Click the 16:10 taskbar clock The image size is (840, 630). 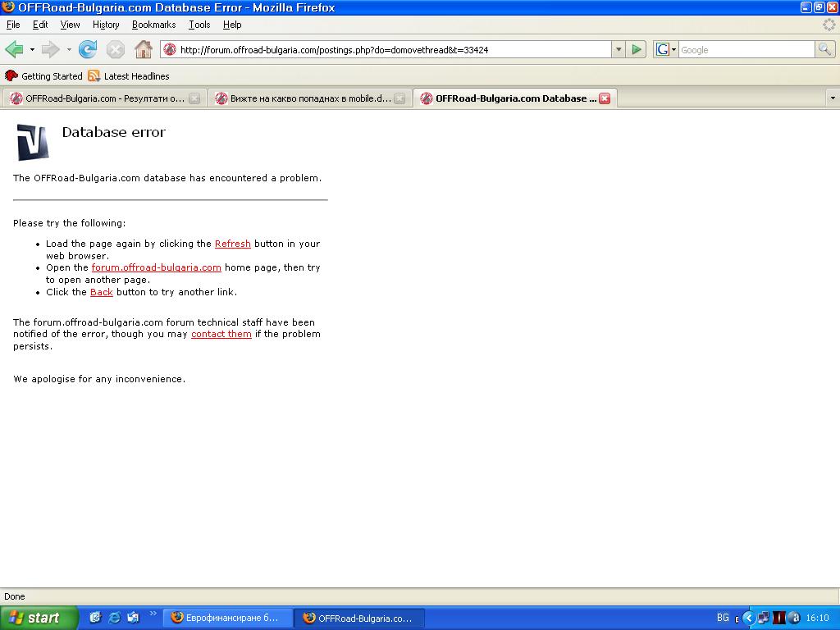coord(818,619)
